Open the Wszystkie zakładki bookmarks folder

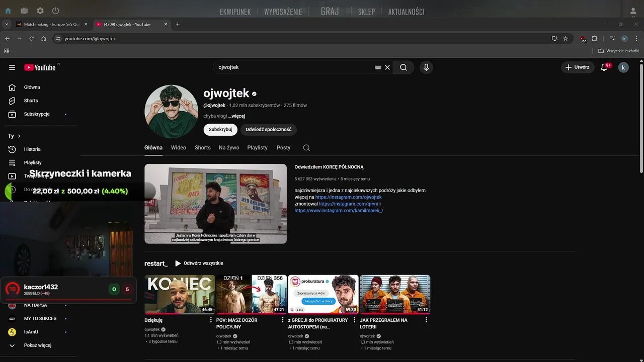coord(619,51)
